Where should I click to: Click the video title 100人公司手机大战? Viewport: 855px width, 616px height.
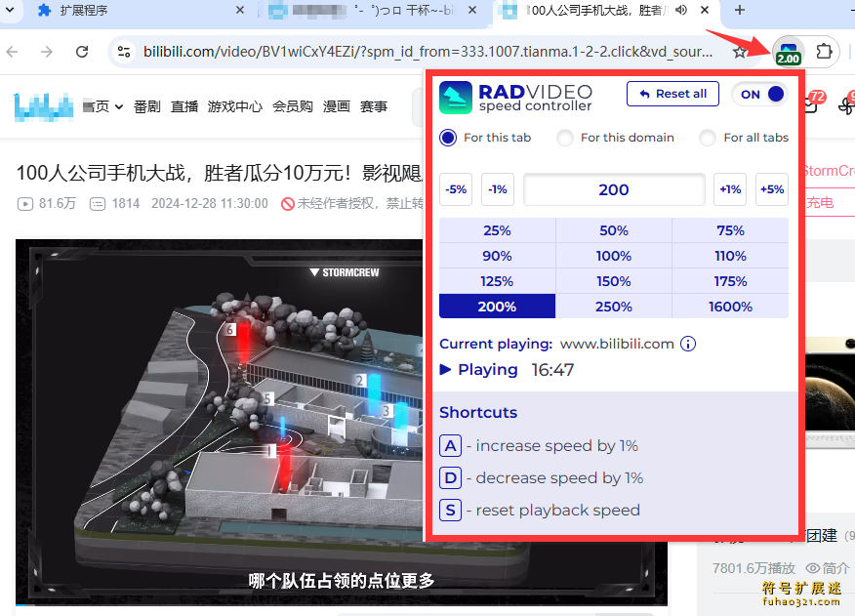coord(220,173)
